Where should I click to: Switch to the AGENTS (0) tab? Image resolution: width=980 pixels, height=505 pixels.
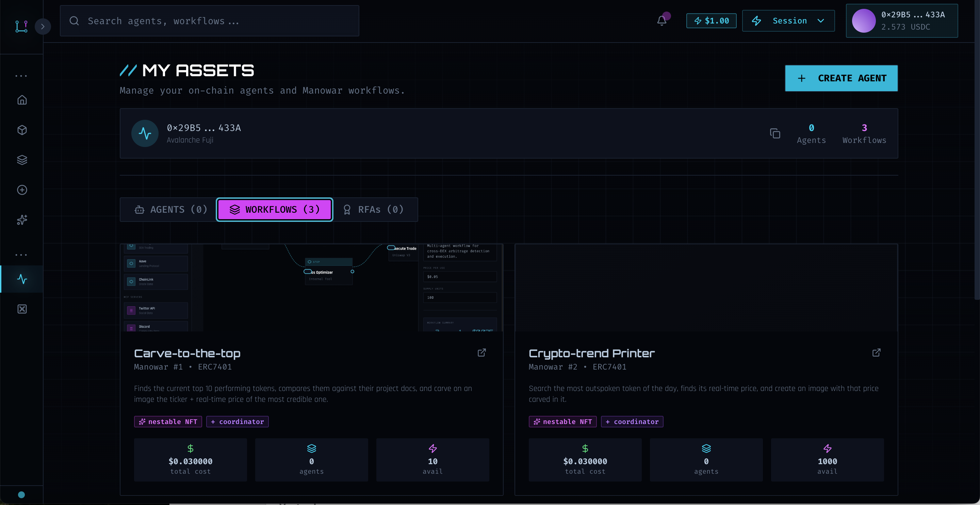pyautogui.click(x=171, y=210)
